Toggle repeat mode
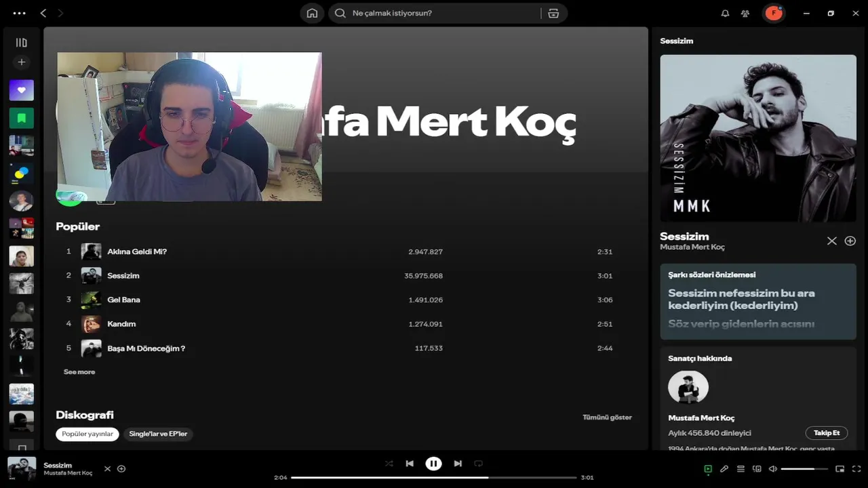 tap(478, 464)
